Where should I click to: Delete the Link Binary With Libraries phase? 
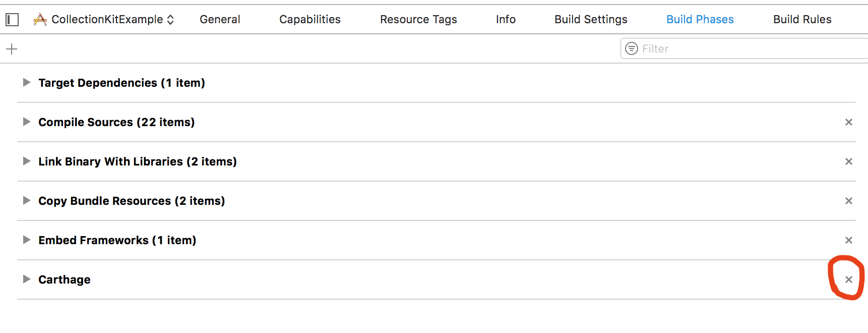[x=848, y=161]
